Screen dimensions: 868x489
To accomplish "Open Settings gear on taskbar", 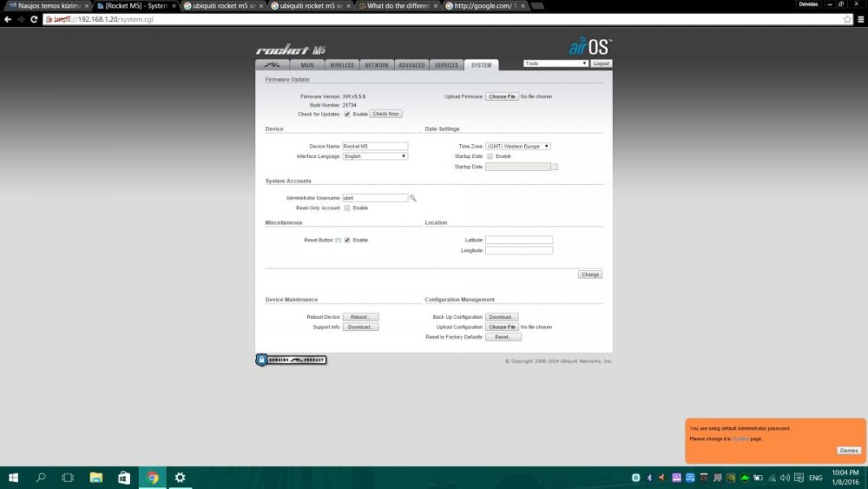I will [180, 478].
